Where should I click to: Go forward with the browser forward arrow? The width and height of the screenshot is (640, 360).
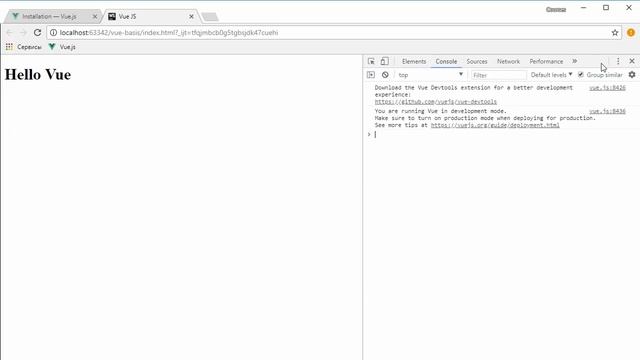[23, 33]
